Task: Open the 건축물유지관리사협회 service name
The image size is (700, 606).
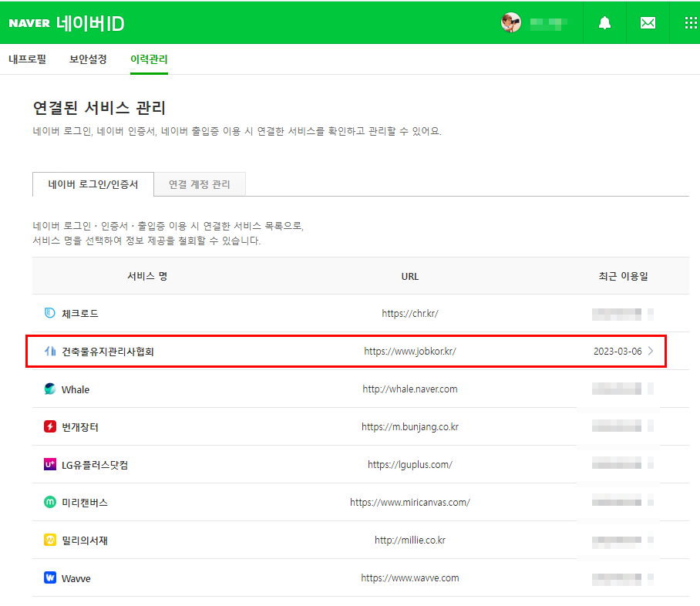Action: pos(108,352)
